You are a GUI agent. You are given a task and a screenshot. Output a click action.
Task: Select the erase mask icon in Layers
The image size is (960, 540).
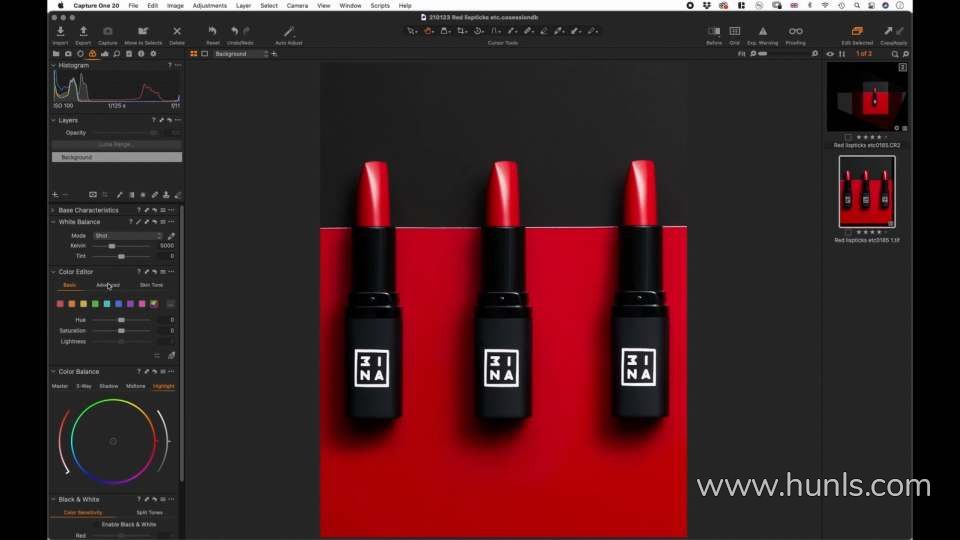tap(178, 195)
